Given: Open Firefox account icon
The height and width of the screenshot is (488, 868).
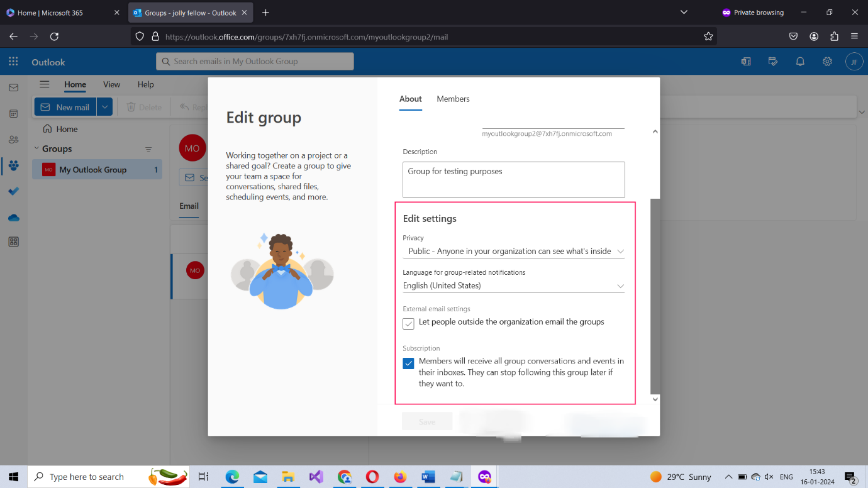Looking at the screenshot, I should [814, 36].
